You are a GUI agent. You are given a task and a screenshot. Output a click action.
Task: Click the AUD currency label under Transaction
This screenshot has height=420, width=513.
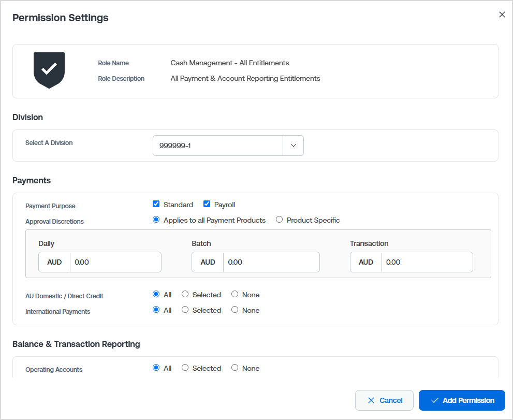[366, 262]
